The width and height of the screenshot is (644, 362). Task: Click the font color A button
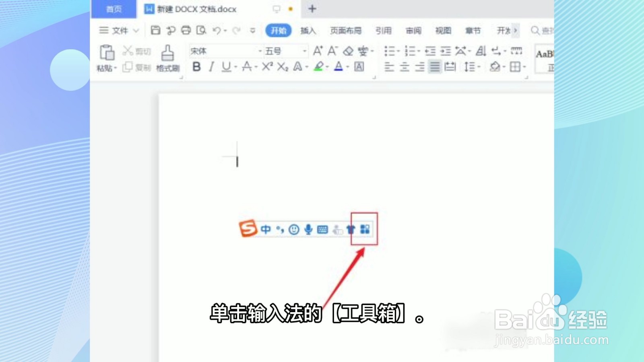(x=339, y=66)
